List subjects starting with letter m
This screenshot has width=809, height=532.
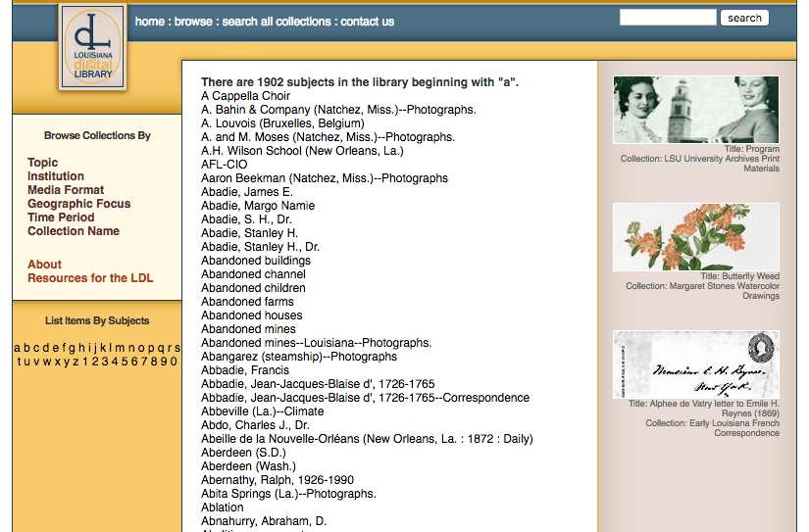click(120, 348)
